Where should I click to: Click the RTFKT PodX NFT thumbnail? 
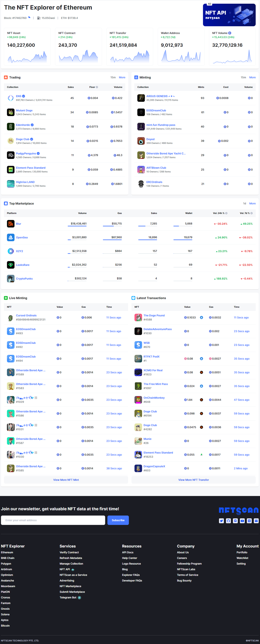point(138,359)
